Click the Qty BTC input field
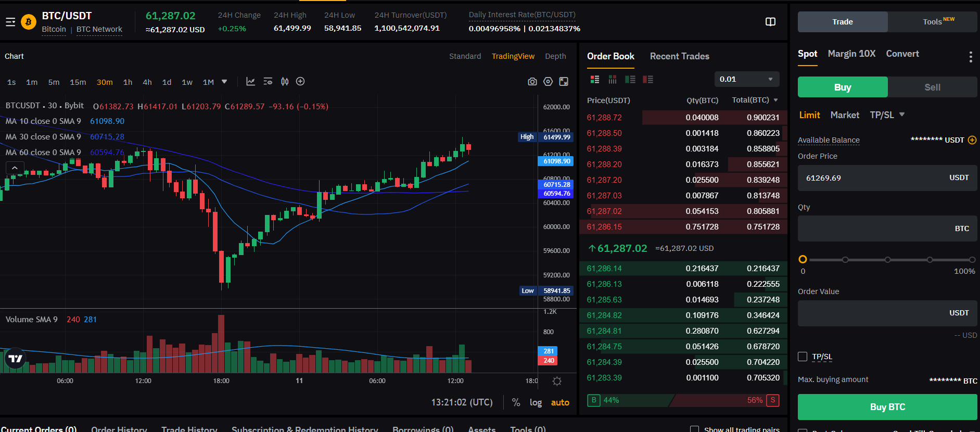 [x=887, y=228]
